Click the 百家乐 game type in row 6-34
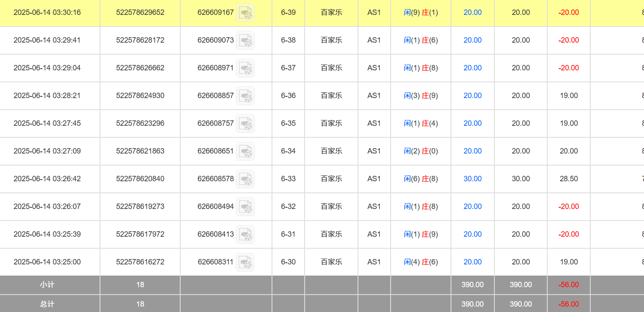The height and width of the screenshot is (312, 644). (332, 151)
